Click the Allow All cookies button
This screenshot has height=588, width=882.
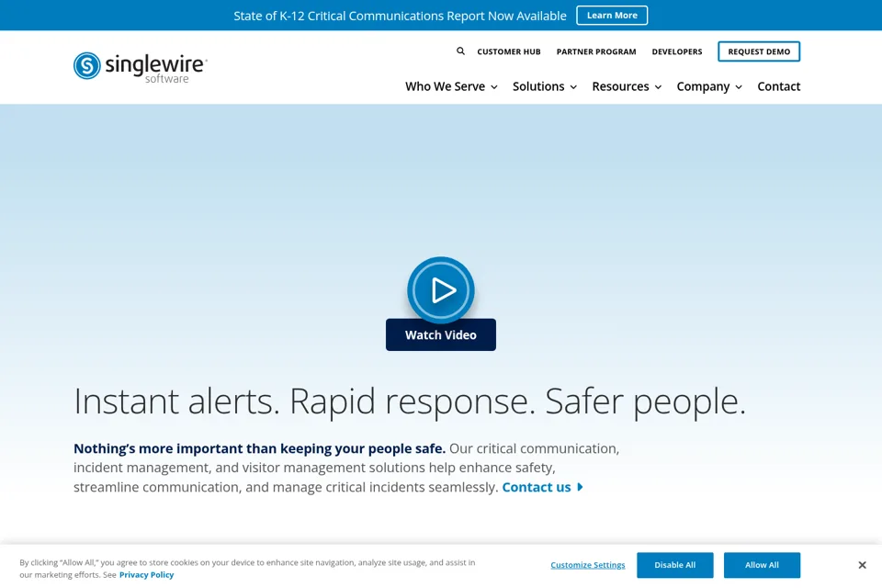(x=762, y=565)
